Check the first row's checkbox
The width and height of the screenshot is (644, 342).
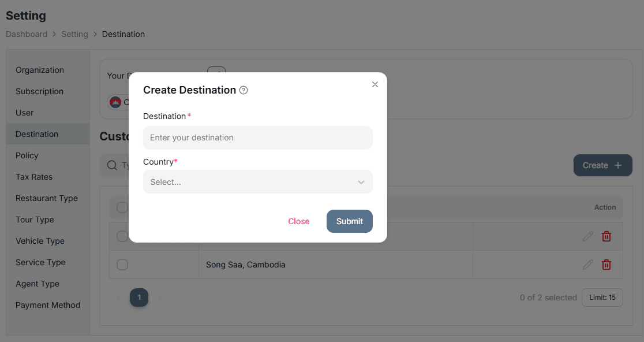[x=122, y=236]
